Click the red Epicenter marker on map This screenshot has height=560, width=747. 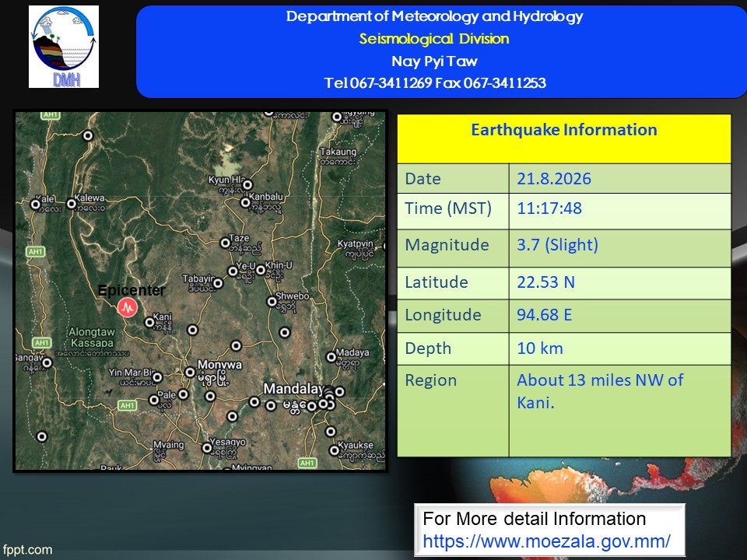click(128, 307)
